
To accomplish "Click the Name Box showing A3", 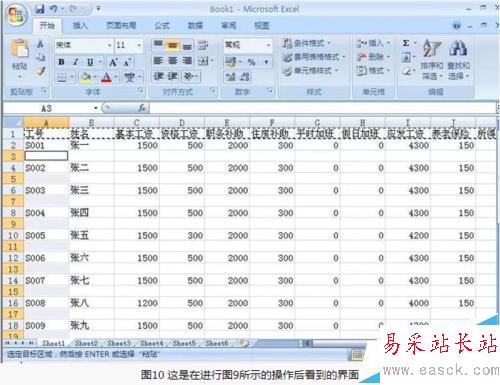I will pos(47,108).
